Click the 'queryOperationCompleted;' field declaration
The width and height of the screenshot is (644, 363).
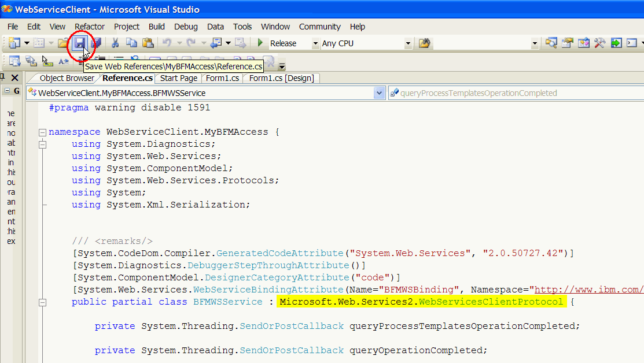pos(418,350)
